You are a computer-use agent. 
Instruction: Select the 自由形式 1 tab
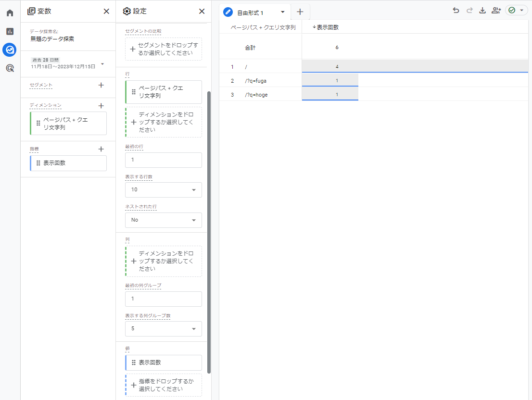[250, 13]
